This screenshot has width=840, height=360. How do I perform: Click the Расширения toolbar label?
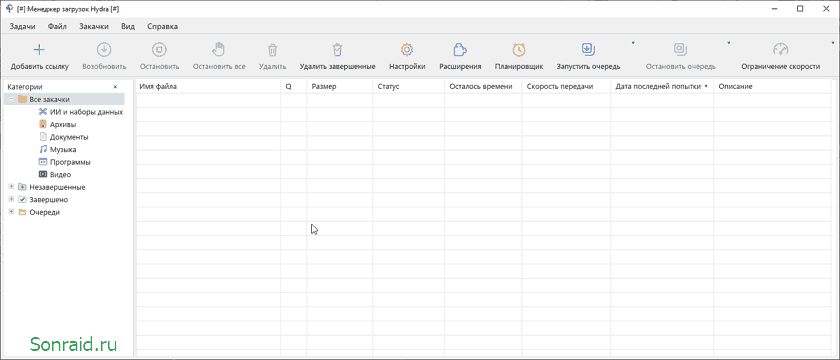(x=460, y=66)
